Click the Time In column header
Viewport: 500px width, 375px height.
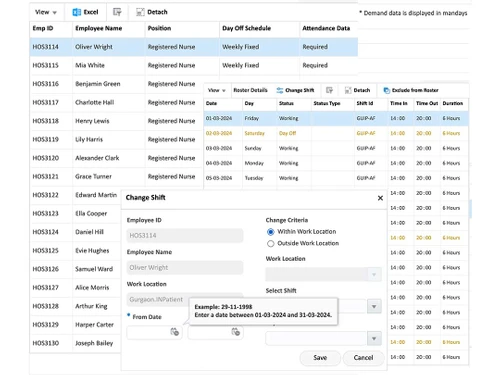[x=399, y=104]
